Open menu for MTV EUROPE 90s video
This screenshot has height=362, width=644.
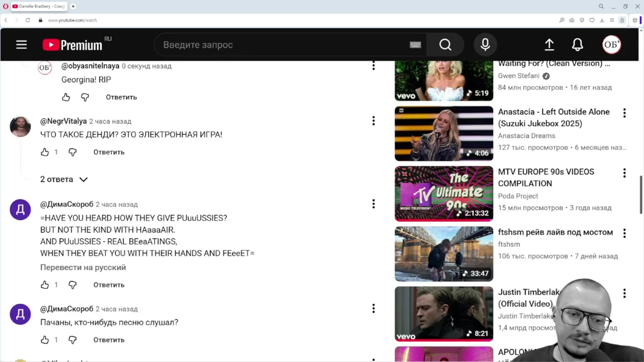tap(624, 173)
